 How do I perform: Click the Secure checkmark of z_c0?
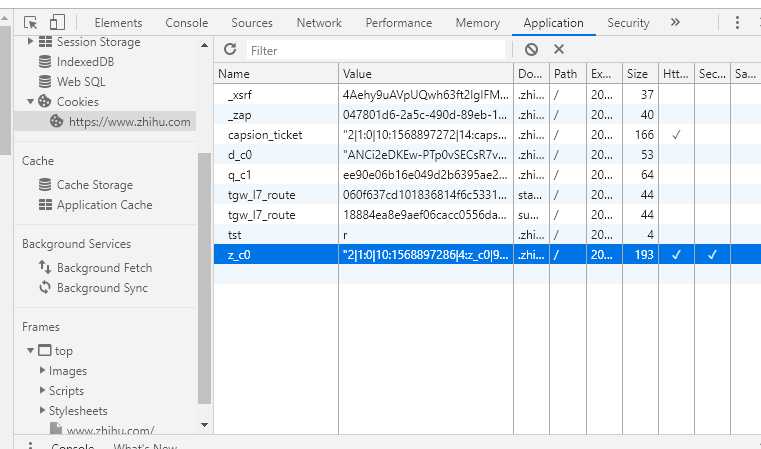pyautogui.click(x=712, y=254)
